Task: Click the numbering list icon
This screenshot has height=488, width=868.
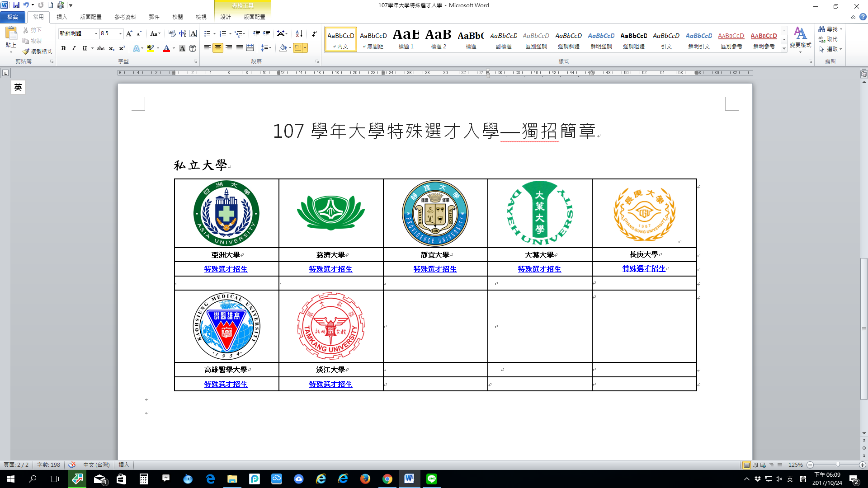Action: [222, 33]
